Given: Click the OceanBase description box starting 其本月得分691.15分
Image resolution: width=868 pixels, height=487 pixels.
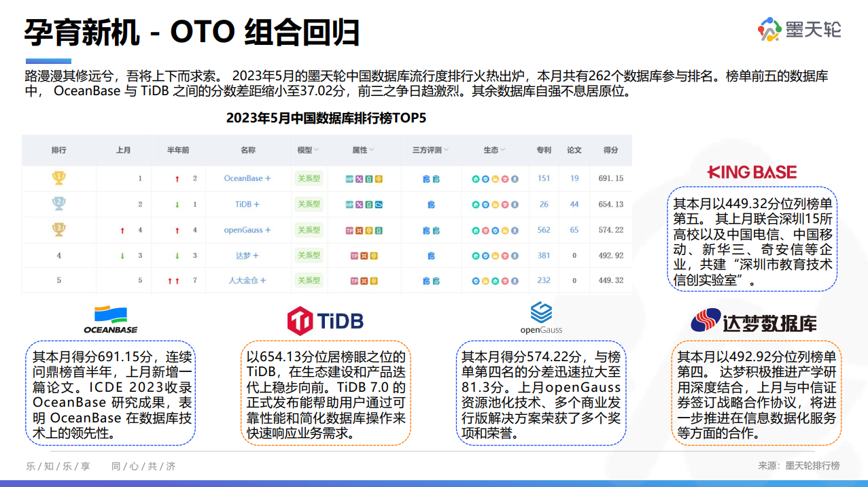Looking at the screenshot, I should [110, 394].
